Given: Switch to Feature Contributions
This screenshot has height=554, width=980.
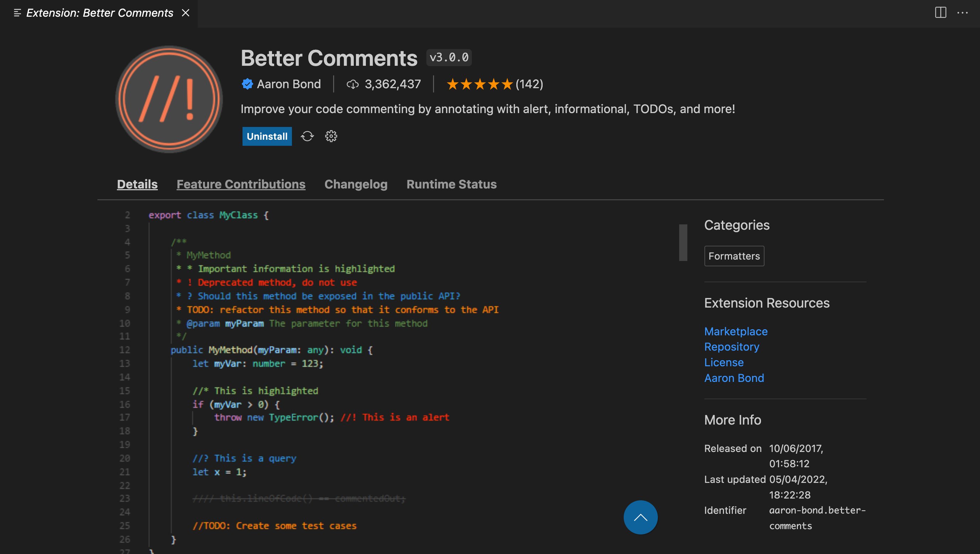Looking at the screenshot, I should (x=241, y=184).
